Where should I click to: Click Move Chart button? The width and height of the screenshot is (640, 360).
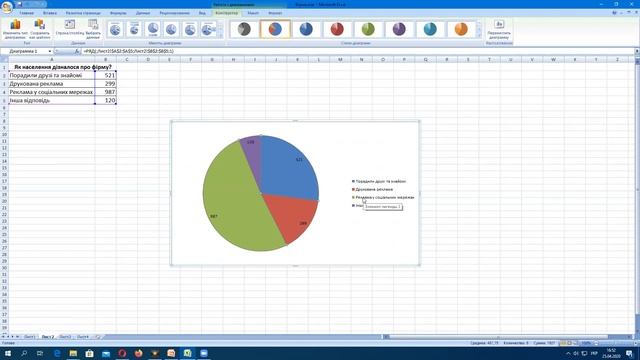499,29
